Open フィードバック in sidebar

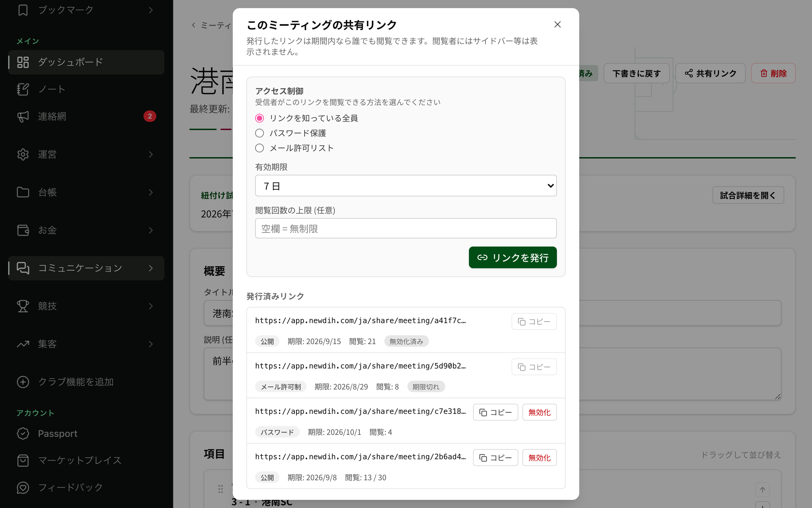click(x=86, y=488)
